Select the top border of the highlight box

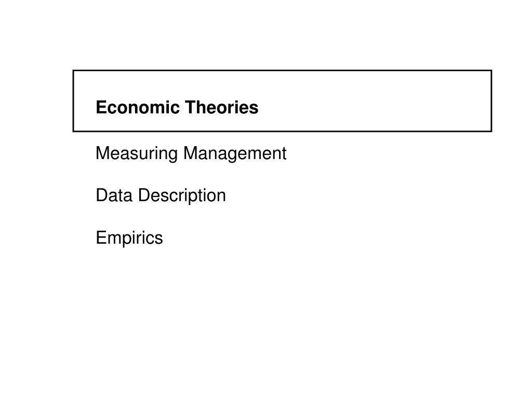tap(282, 71)
